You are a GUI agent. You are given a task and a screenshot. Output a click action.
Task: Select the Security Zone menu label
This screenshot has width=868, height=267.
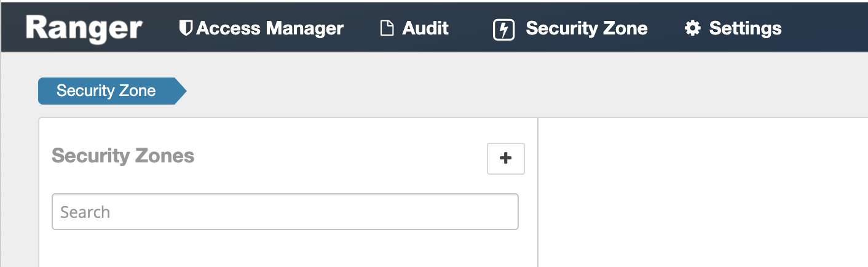tap(586, 28)
